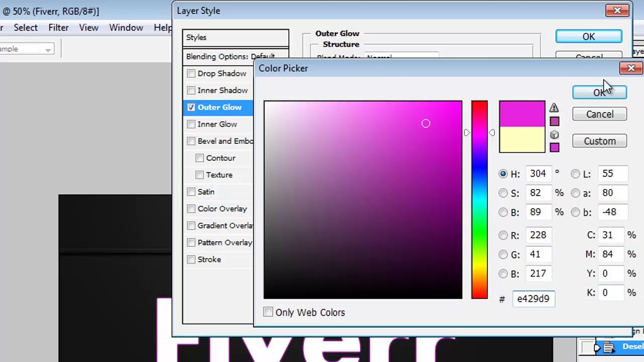
Task: Click the R value field 228
Action: click(539, 235)
